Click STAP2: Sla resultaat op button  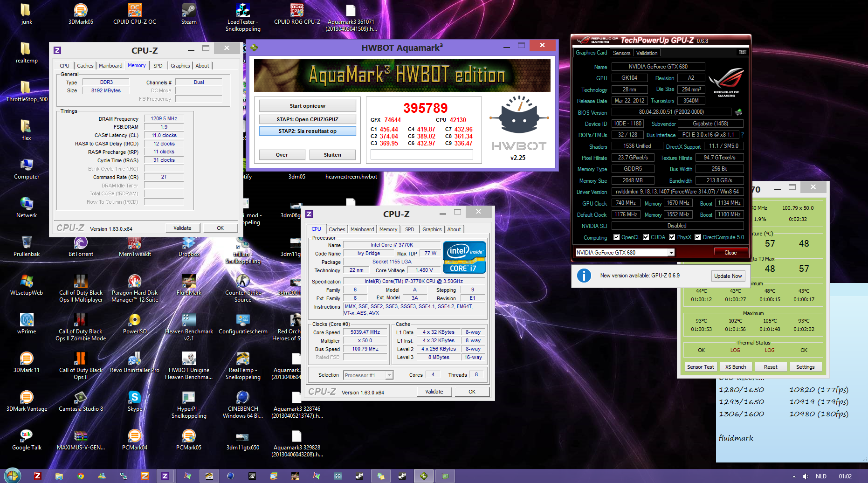pyautogui.click(x=308, y=131)
